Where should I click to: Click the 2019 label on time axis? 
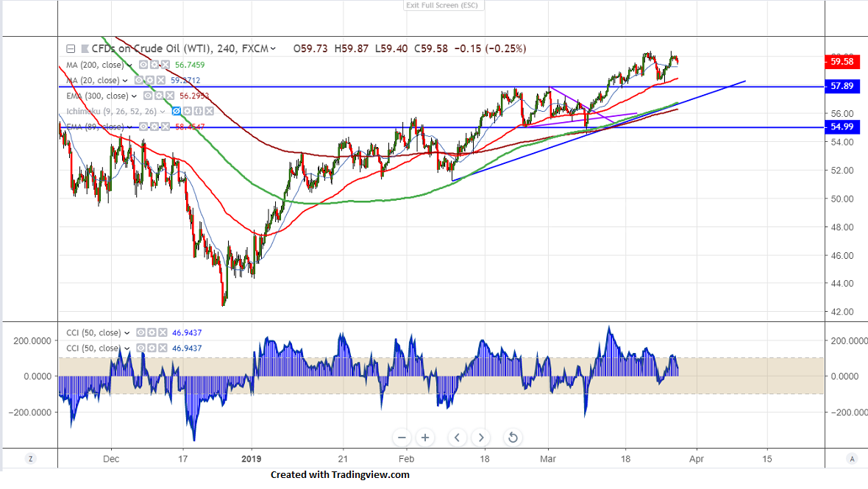click(252, 459)
